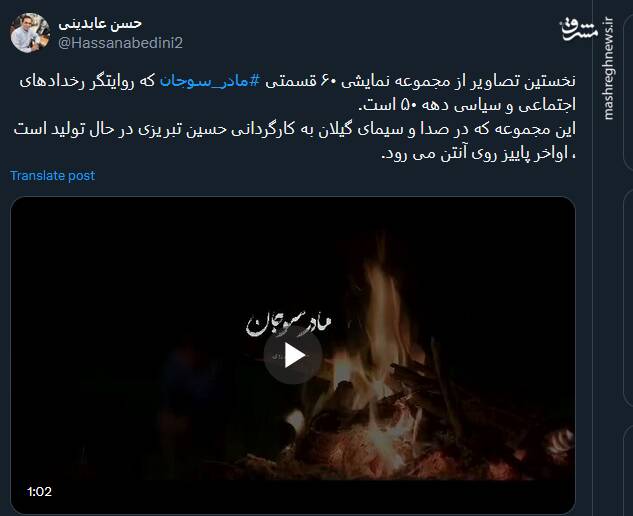Click the tweet's last line about airing
The height and width of the screenshot is (516, 633).
478,153
